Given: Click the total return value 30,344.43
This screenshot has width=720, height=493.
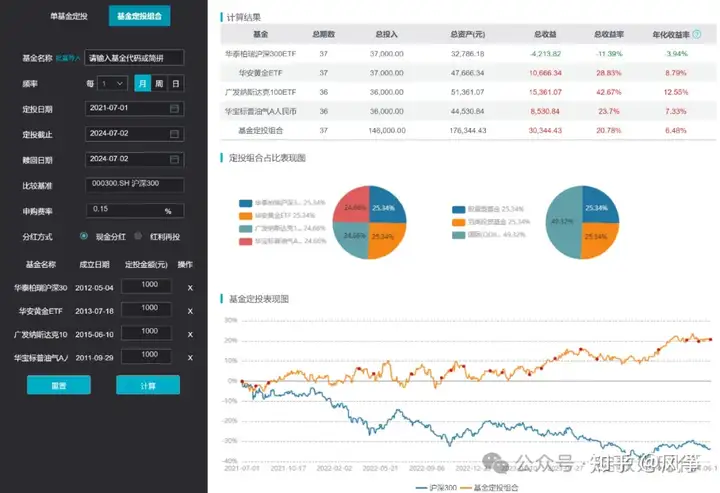Looking at the screenshot, I should click(x=545, y=131).
